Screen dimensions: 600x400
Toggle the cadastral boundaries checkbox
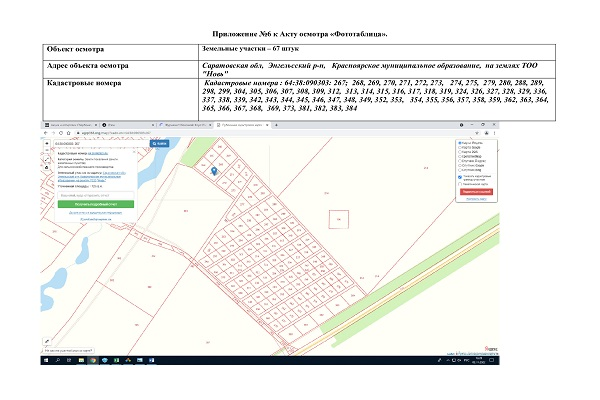[x=458, y=177]
